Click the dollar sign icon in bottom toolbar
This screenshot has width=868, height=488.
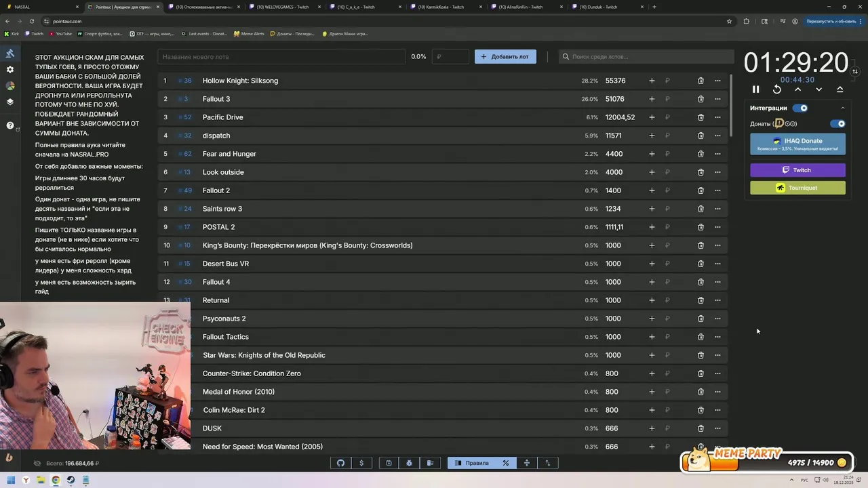pyautogui.click(x=361, y=463)
